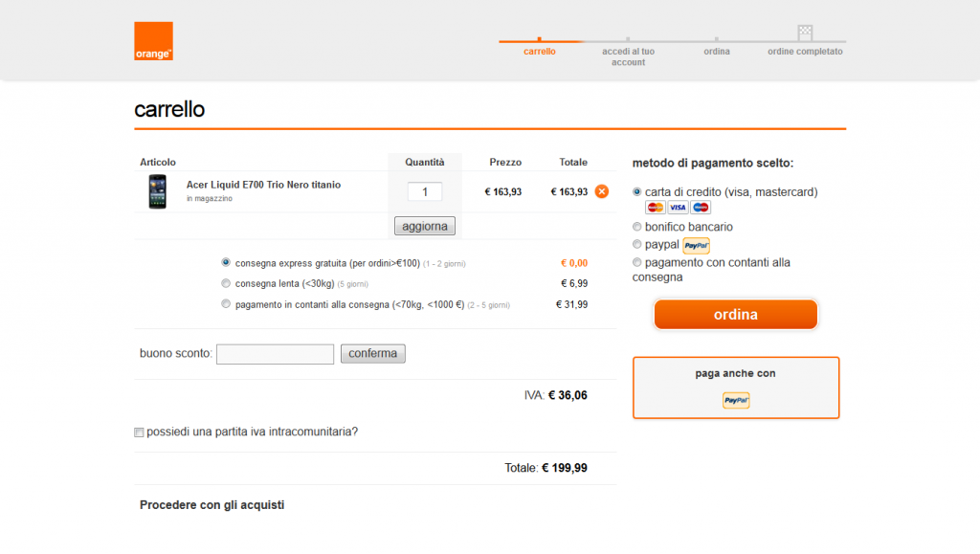The width and height of the screenshot is (980, 554).
Task: Check possiedi una partita iva intracomunitaria
Action: pyautogui.click(x=139, y=432)
